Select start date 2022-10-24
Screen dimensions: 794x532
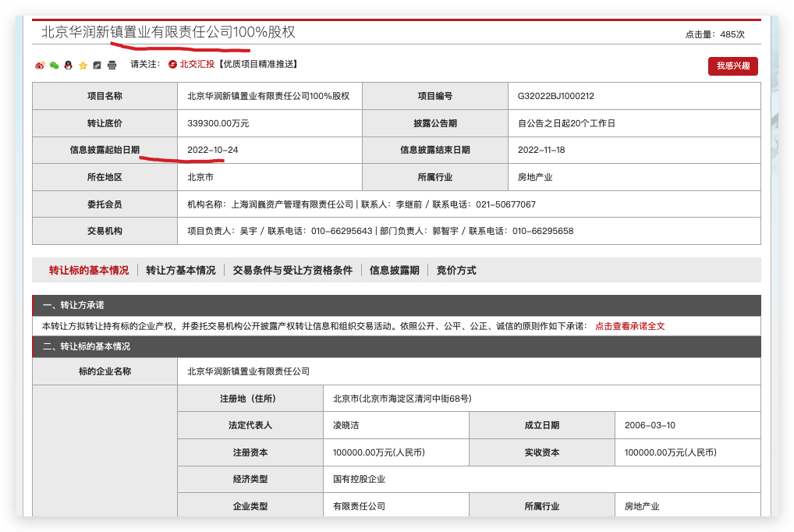[x=213, y=150]
